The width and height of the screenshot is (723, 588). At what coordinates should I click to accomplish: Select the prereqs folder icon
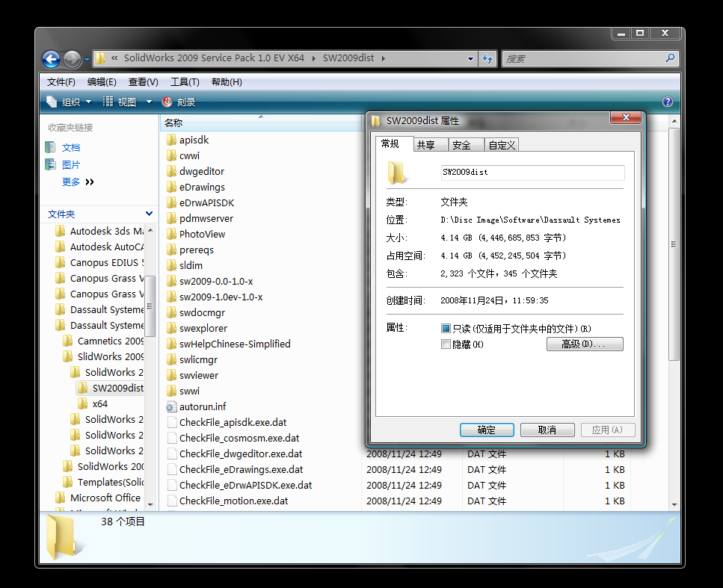[171, 250]
